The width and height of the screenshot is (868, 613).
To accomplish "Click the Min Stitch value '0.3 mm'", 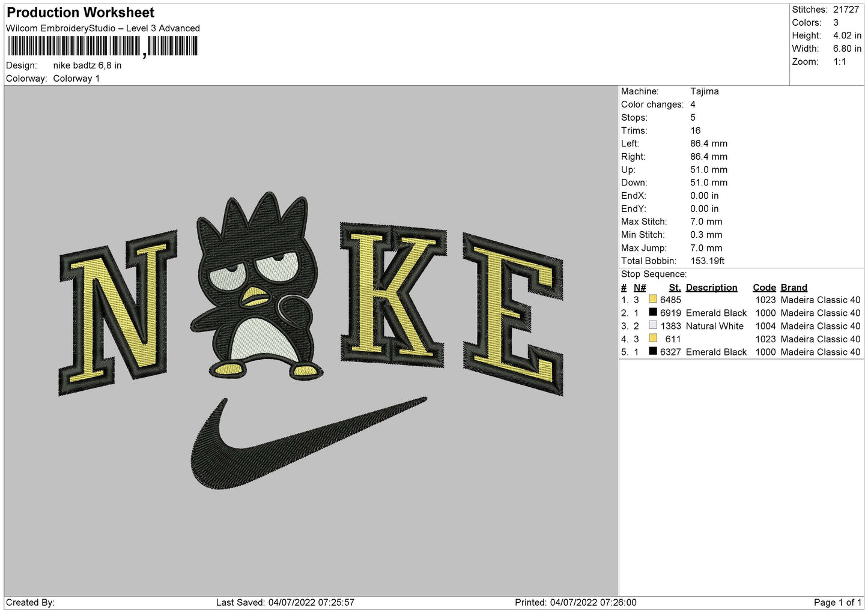I will [706, 235].
